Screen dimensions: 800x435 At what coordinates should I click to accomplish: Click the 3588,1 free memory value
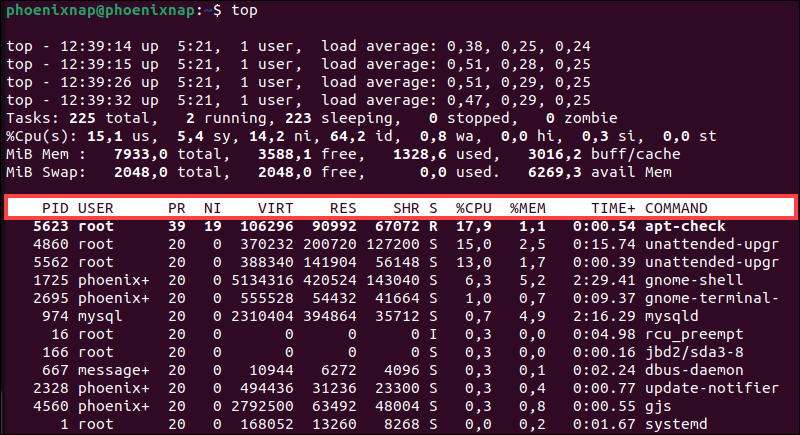coord(285,154)
